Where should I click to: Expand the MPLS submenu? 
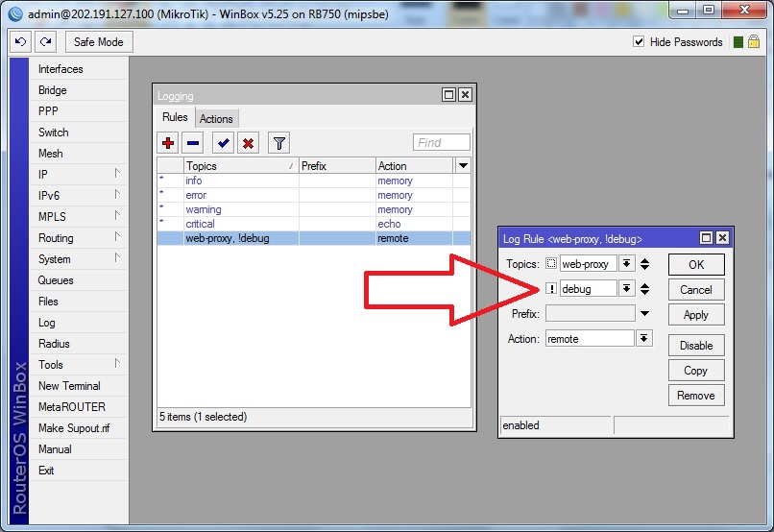coord(117,216)
